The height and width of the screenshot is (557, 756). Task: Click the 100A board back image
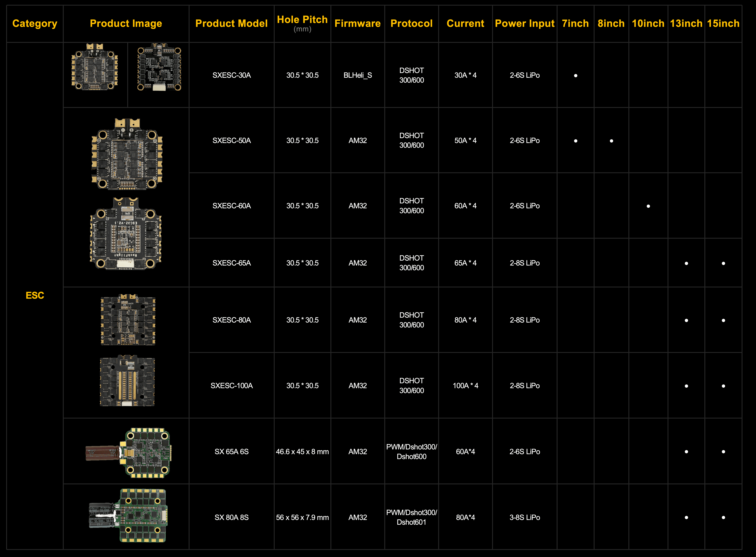click(x=127, y=381)
